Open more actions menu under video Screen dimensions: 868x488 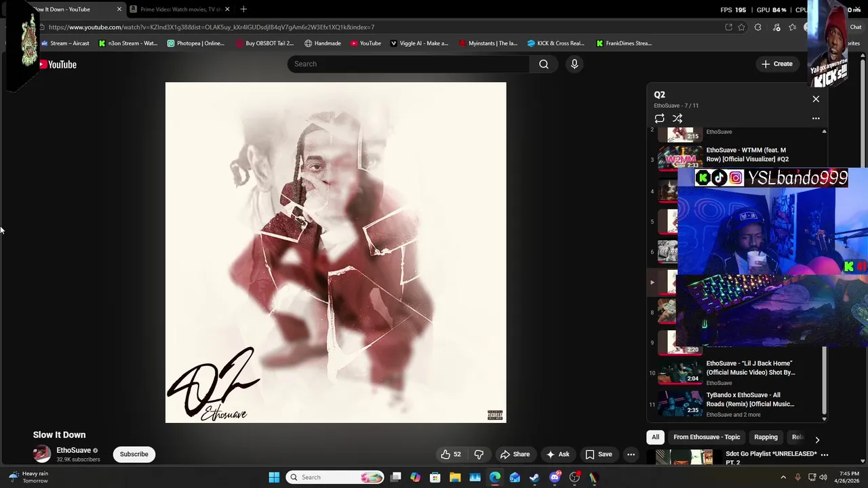[631, 454]
